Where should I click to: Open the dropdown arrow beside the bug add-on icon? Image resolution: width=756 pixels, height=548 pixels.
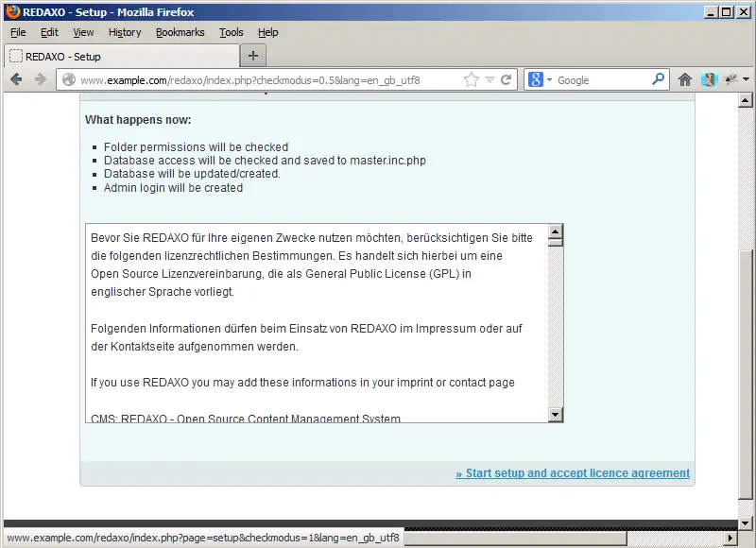coord(747,79)
